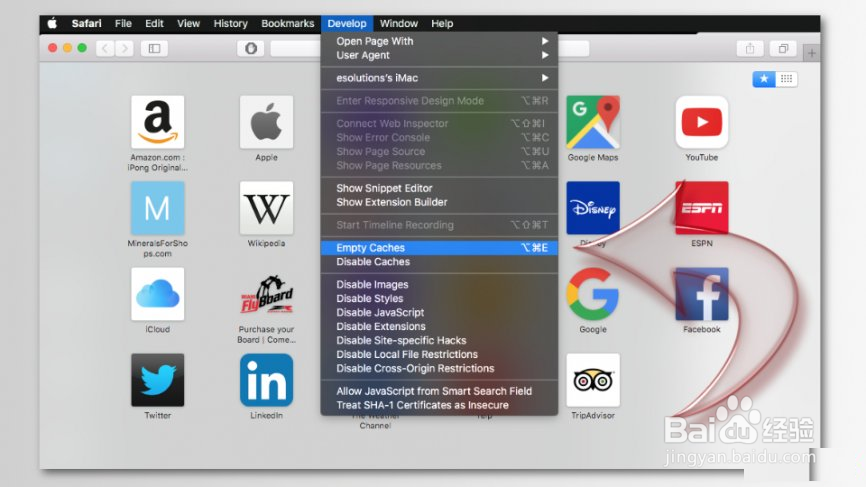This screenshot has width=866, height=487.
Task: Choose Disable Local File Restrictions
Action: tap(439, 354)
